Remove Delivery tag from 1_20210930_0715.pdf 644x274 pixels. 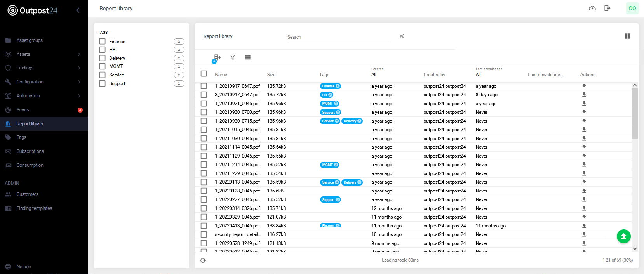(359, 121)
